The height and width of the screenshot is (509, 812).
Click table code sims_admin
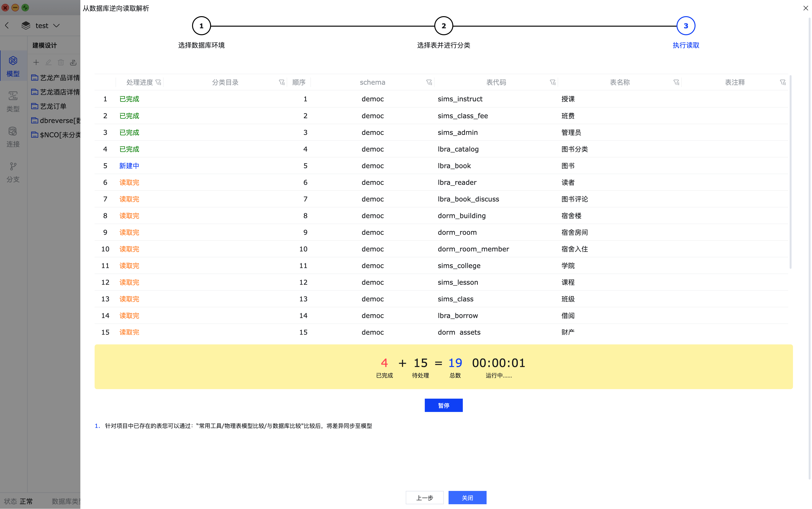pos(458,132)
